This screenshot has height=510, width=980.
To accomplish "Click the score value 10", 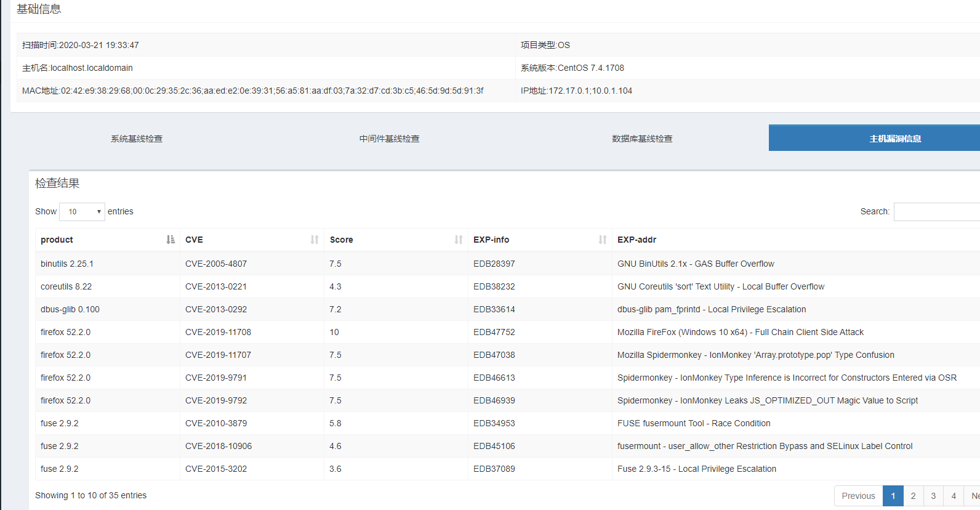I will (x=334, y=332).
